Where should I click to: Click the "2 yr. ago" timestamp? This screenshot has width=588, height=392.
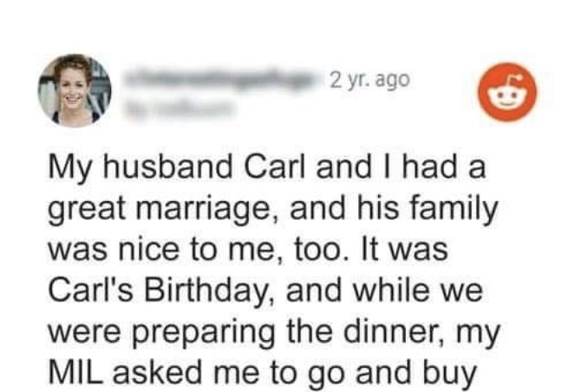tap(369, 80)
